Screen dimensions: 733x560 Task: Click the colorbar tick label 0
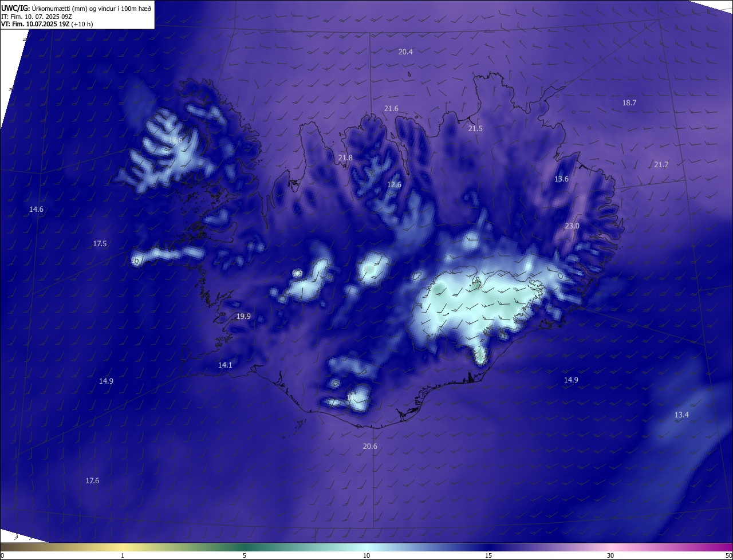tap(2, 556)
